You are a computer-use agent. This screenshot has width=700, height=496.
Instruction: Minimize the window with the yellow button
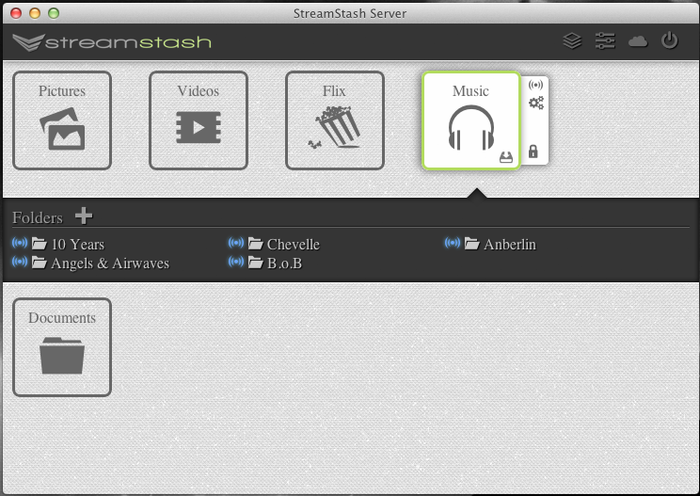point(35,13)
